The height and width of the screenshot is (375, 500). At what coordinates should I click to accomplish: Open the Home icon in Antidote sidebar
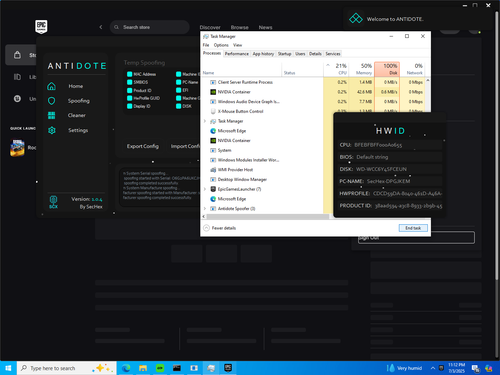point(51,86)
